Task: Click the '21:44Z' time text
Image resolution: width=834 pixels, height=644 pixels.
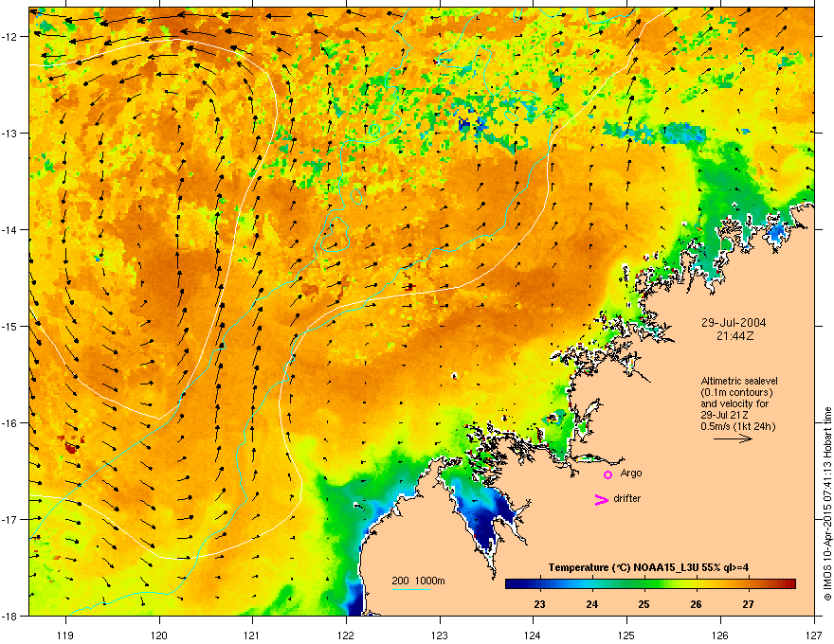Action: (734, 336)
